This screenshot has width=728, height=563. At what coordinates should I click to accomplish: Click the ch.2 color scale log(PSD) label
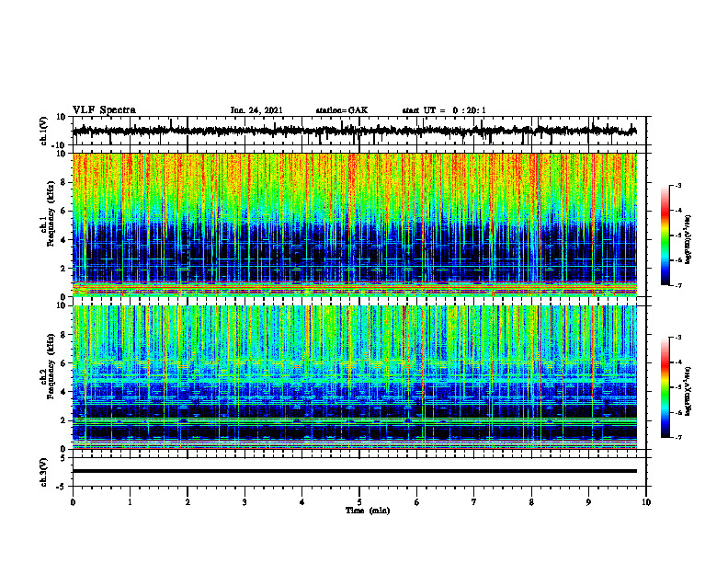coord(688,391)
